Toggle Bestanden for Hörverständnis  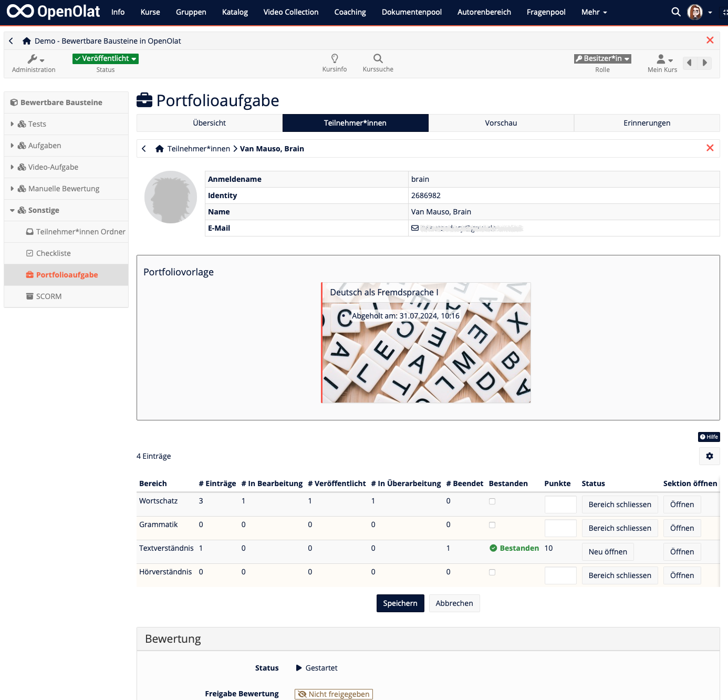pos(492,572)
